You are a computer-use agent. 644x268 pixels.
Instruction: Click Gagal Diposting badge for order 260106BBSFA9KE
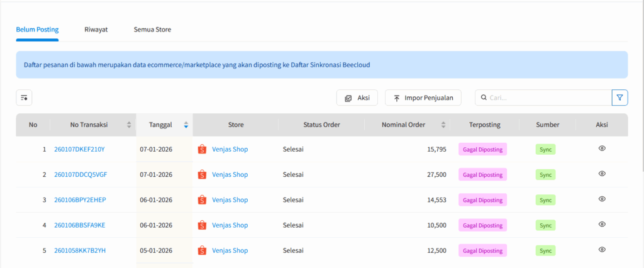point(482,225)
